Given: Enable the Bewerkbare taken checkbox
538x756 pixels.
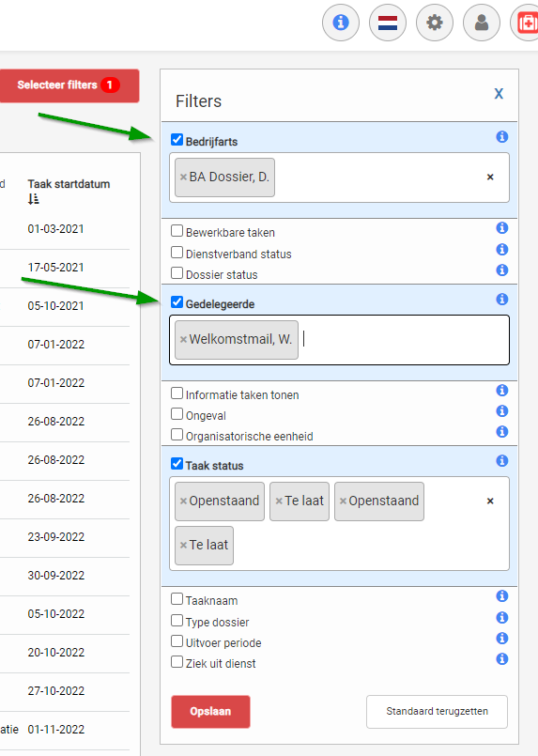Looking at the screenshot, I should click(177, 231).
